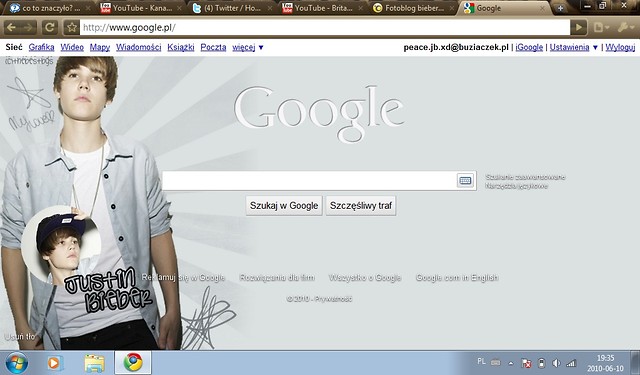Switch to the 'YouTube - Brita...' tab
The height and width of the screenshot is (375, 640).
[322, 8]
